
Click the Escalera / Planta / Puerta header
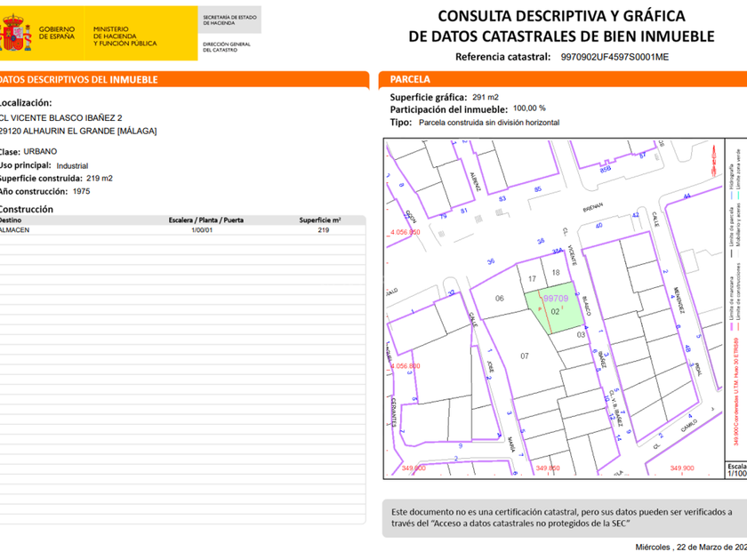pos(205,220)
